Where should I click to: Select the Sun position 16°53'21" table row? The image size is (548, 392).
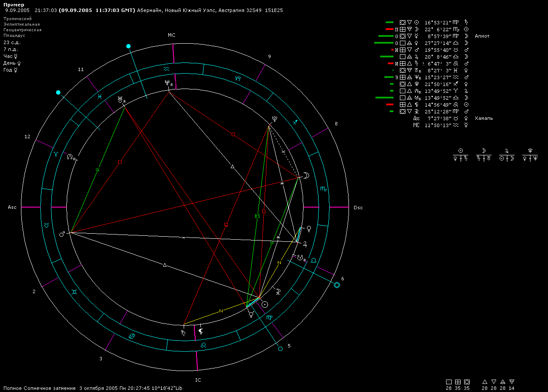pyautogui.click(x=427, y=22)
